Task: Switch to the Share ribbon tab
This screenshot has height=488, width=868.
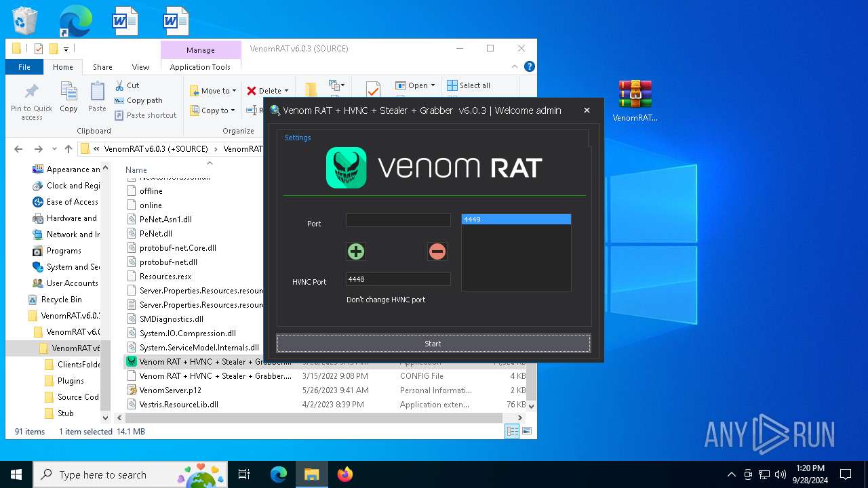Action: pos(102,67)
